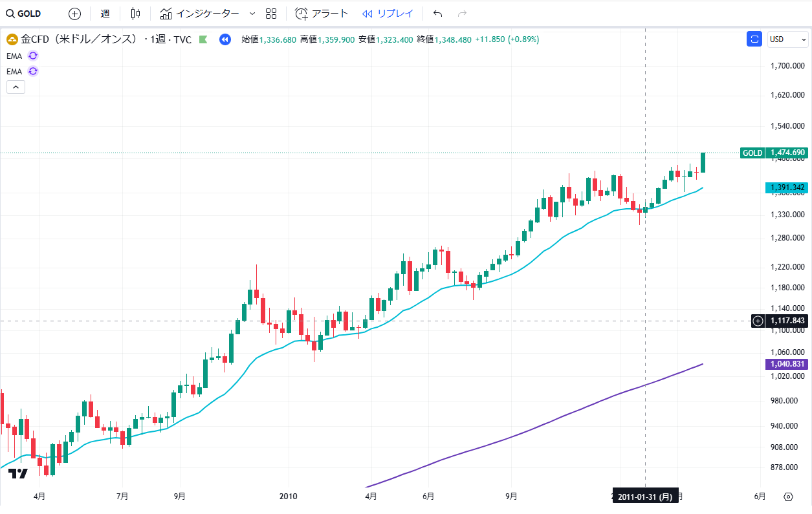
Task: Open symbol search for GOLD
Action: [26, 14]
